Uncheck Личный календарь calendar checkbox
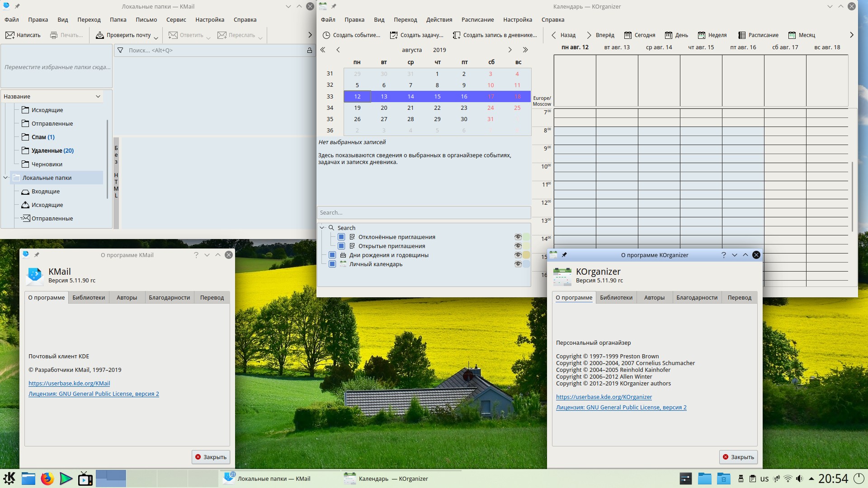Viewport: 868px width, 488px height. 332,264
